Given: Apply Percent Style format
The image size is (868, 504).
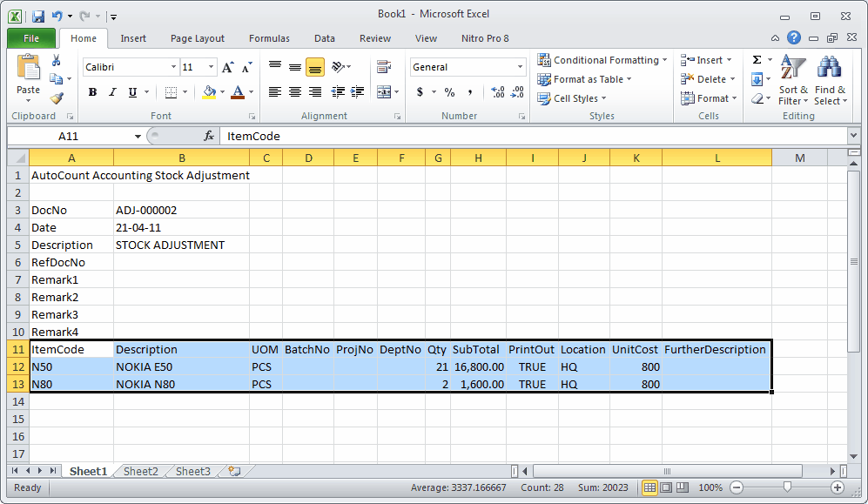Looking at the screenshot, I should click(449, 92).
